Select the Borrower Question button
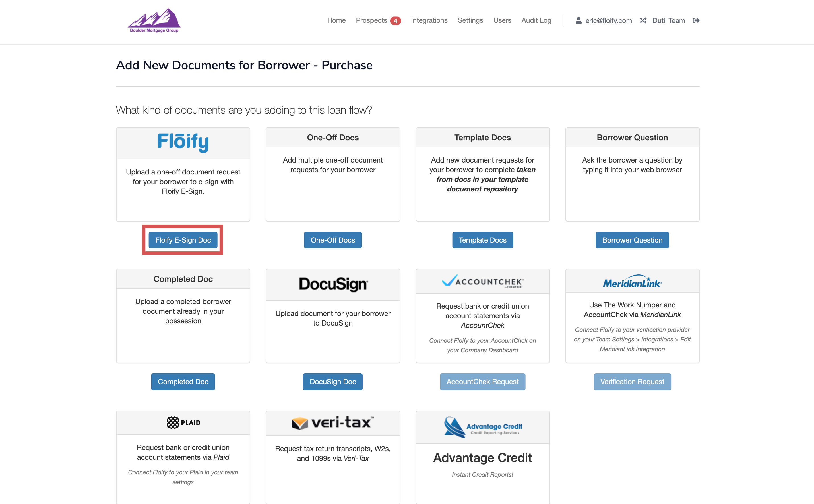This screenshot has width=814, height=504. (632, 240)
